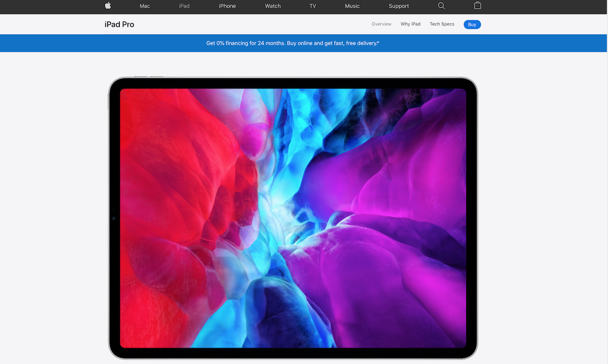Image resolution: width=608 pixels, height=364 pixels.
Task: Open the search magnifier icon
Action: point(441,6)
